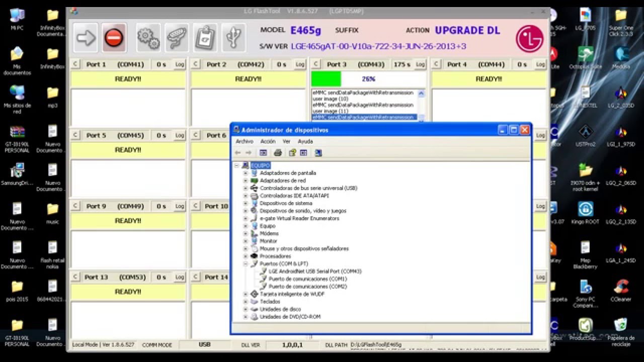Open the Ver menu
Image resolution: width=644 pixels, height=362 pixels.
coord(286,141)
